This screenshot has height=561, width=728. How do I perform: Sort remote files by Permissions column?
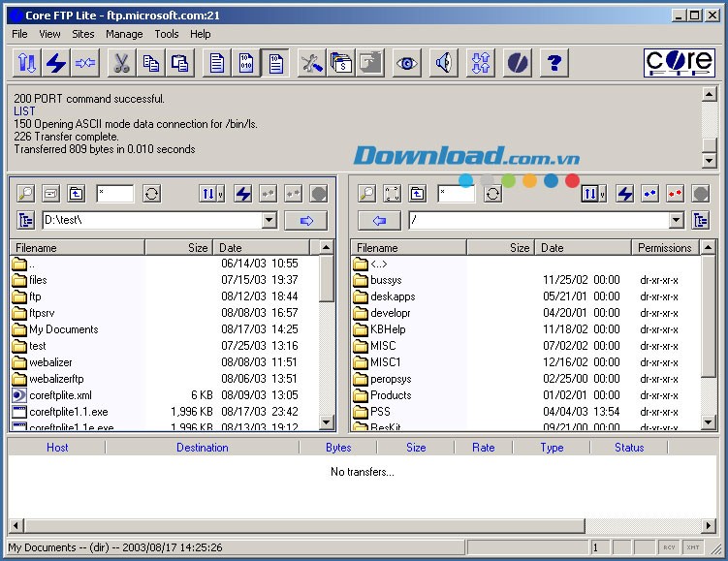tap(666, 248)
